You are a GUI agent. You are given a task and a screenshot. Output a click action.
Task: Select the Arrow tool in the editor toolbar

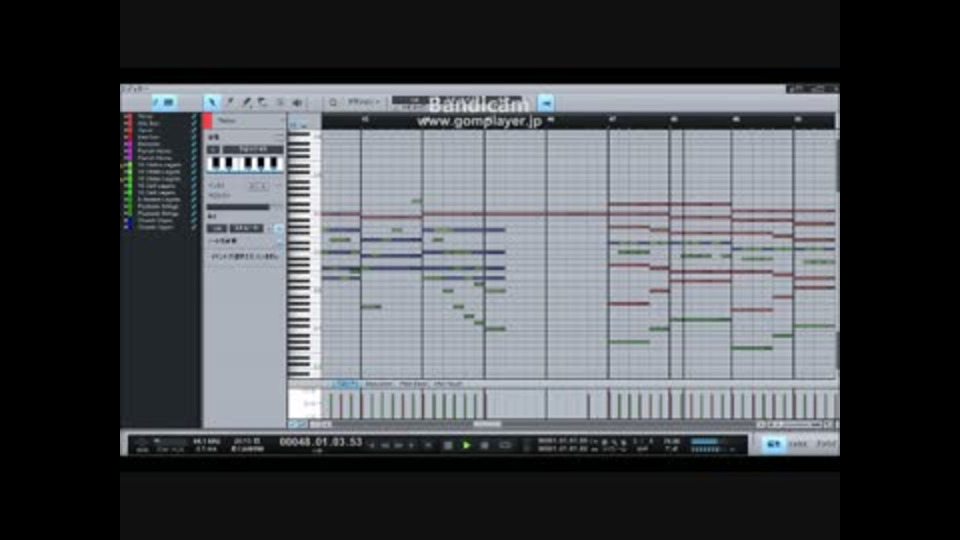tap(212, 102)
